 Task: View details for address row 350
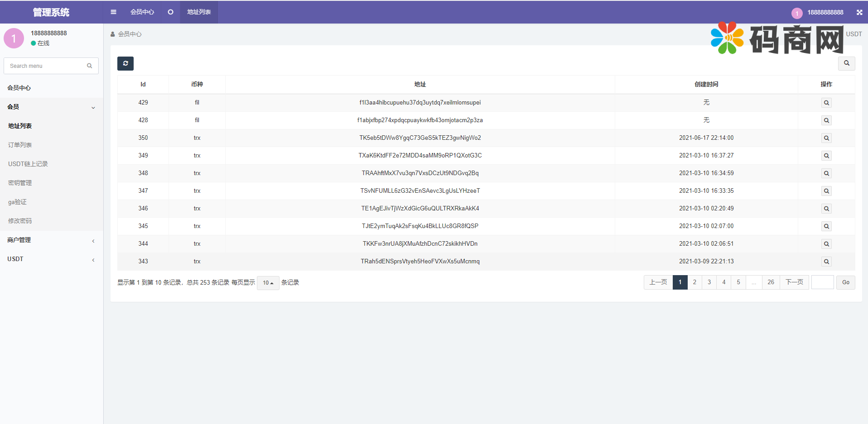(x=826, y=138)
